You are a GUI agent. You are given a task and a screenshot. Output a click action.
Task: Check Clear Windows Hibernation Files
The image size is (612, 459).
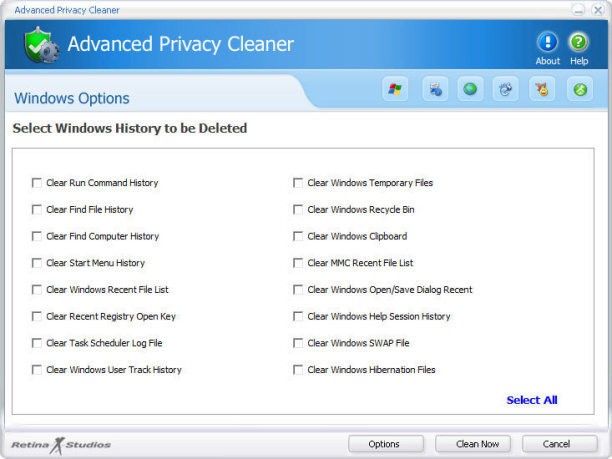point(298,370)
